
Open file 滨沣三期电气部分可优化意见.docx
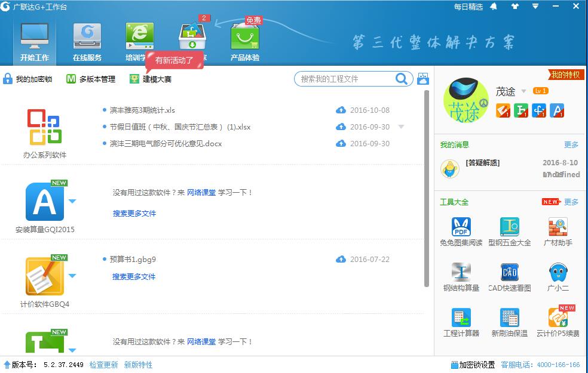click(166, 143)
